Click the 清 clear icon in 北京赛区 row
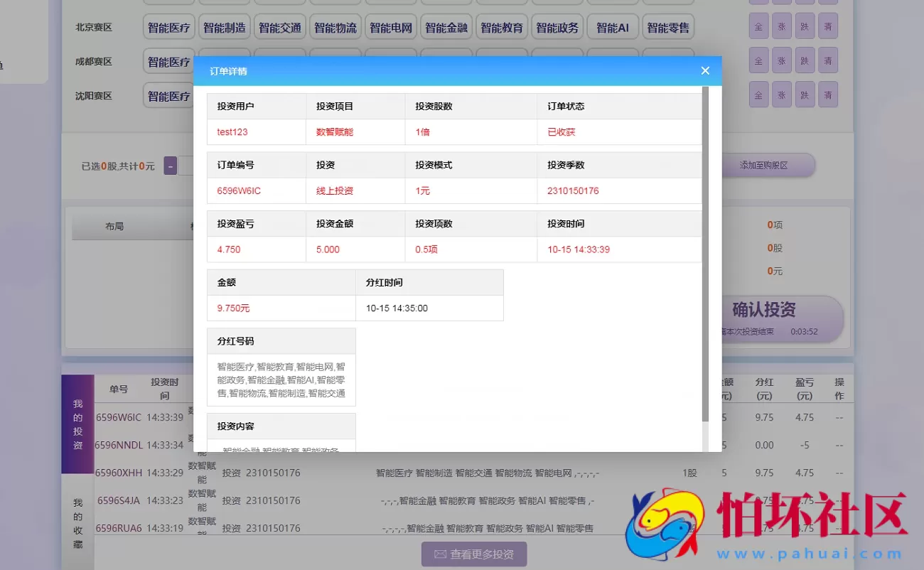This screenshot has width=924, height=570. 827,26
